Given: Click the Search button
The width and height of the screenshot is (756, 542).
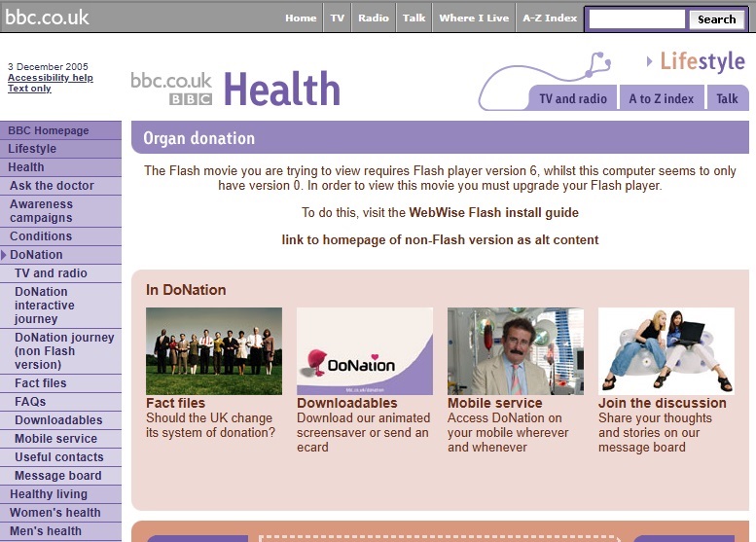Looking at the screenshot, I should 716,19.
